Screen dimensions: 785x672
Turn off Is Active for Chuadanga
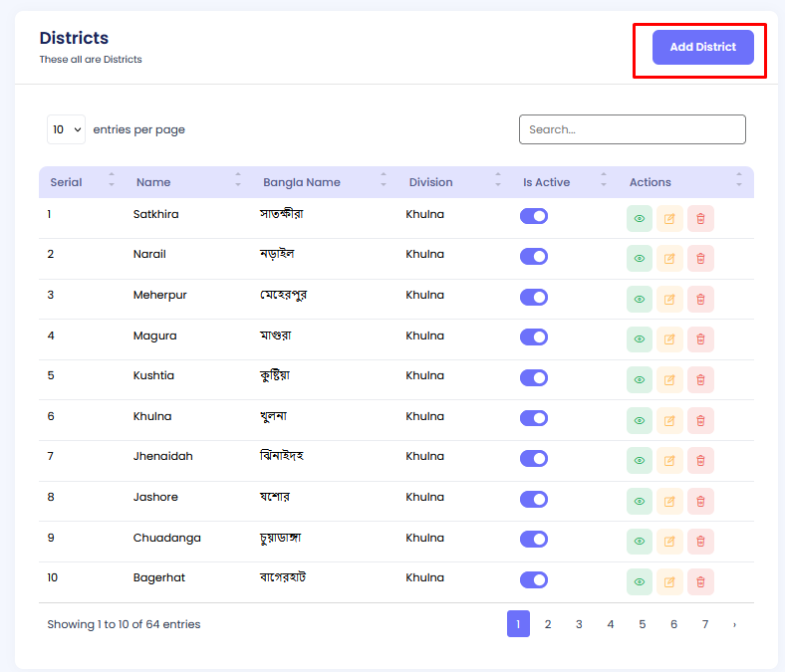click(x=534, y=540)
